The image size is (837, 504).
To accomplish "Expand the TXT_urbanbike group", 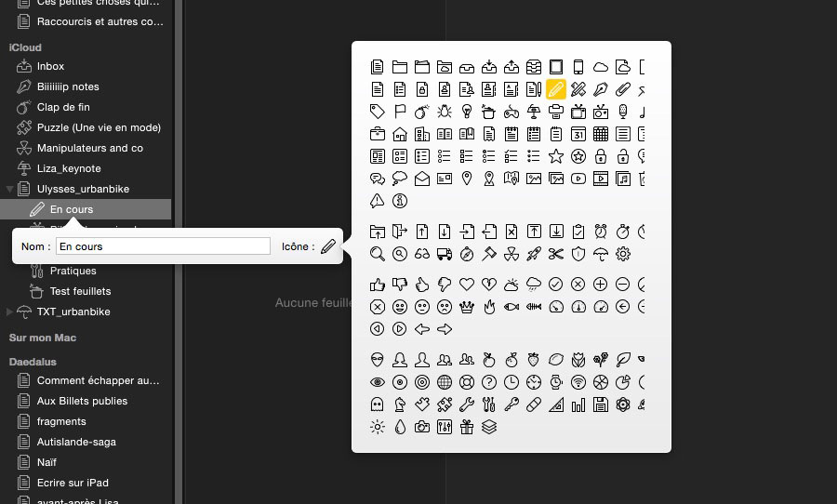I will tap(10, 312).
